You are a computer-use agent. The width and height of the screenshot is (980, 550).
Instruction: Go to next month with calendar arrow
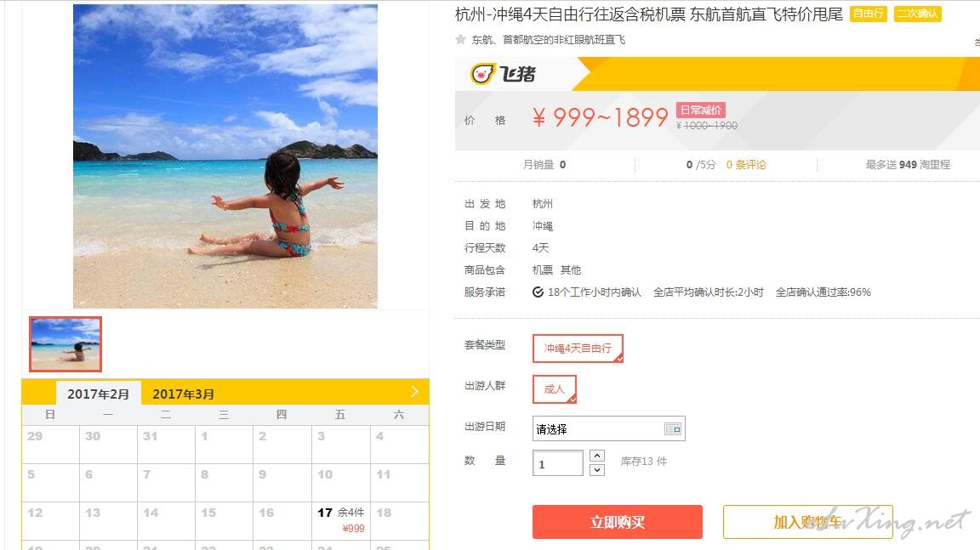point(414,392)
